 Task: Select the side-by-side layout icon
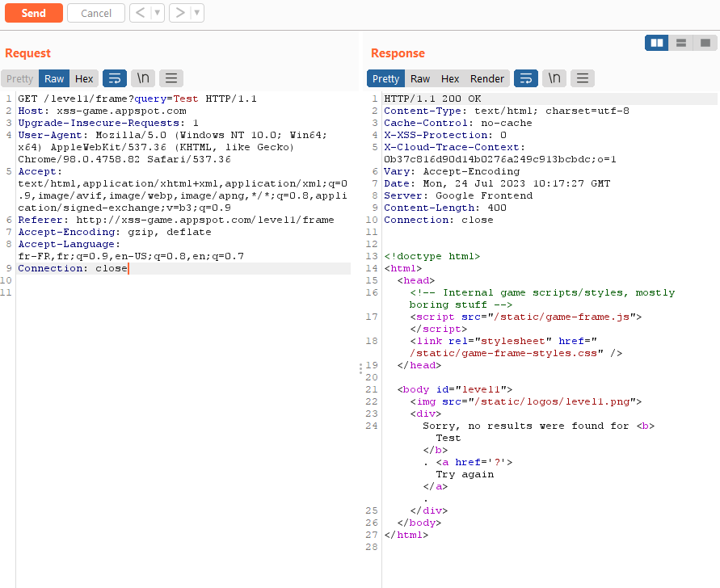657,43
